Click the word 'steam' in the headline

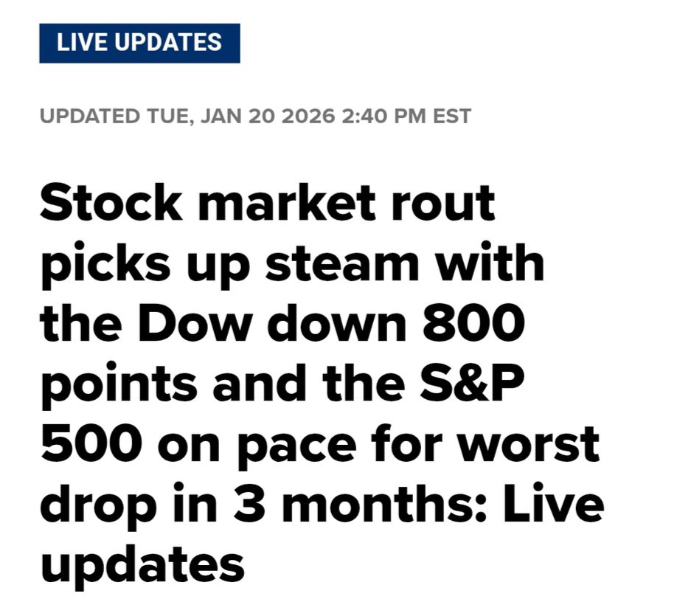coord(345,263)
